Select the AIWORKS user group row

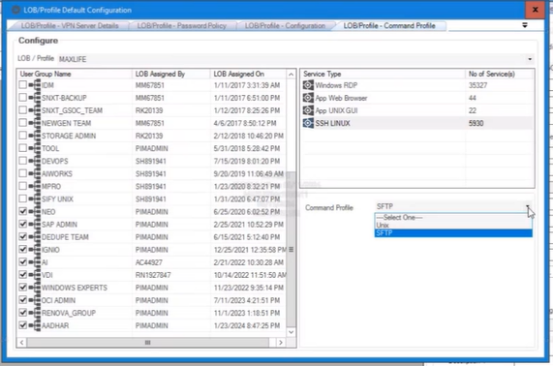pyautogui.click(x=152, y=174)
